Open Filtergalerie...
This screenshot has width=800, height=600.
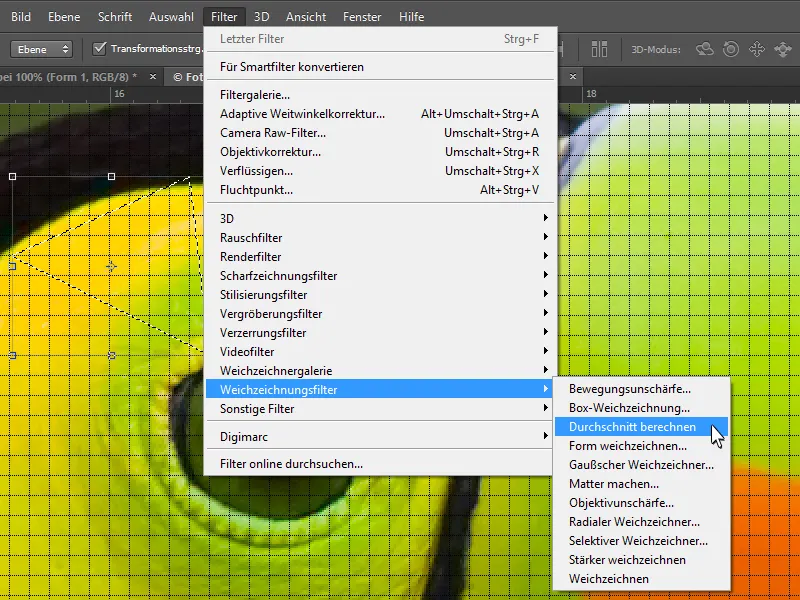tap(380, 95)
